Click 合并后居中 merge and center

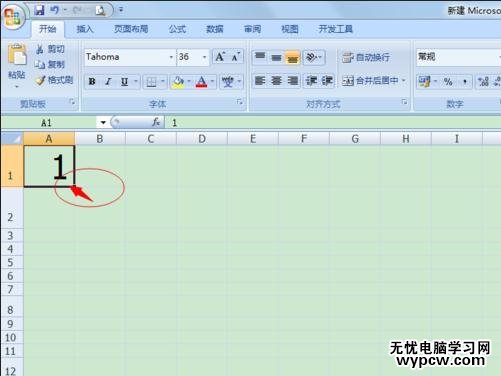pyautogui.click(x=370, y=81)
